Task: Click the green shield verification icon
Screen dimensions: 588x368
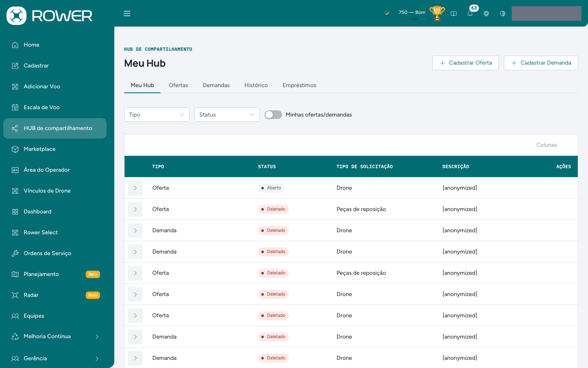Action: point(387,13)
